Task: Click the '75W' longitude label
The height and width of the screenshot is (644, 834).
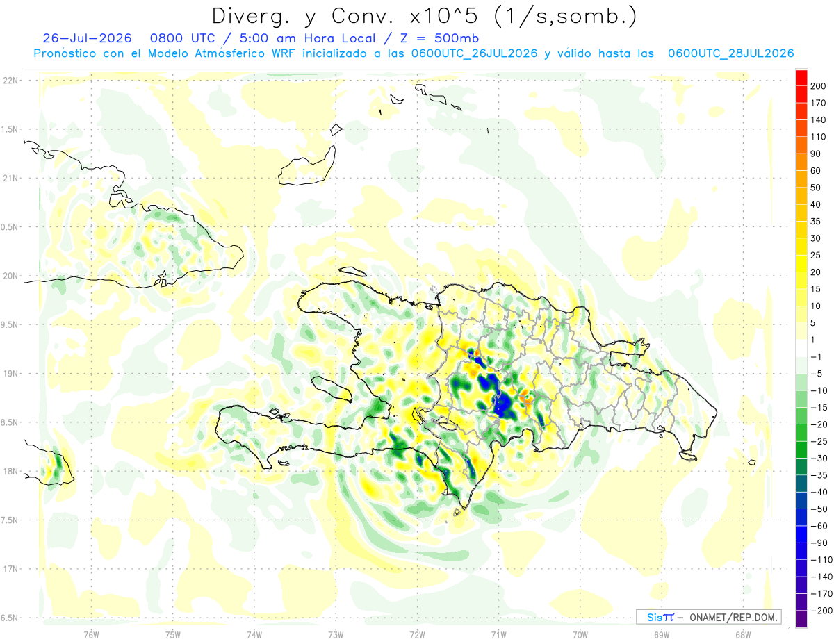Action: [x=172, y=634]
